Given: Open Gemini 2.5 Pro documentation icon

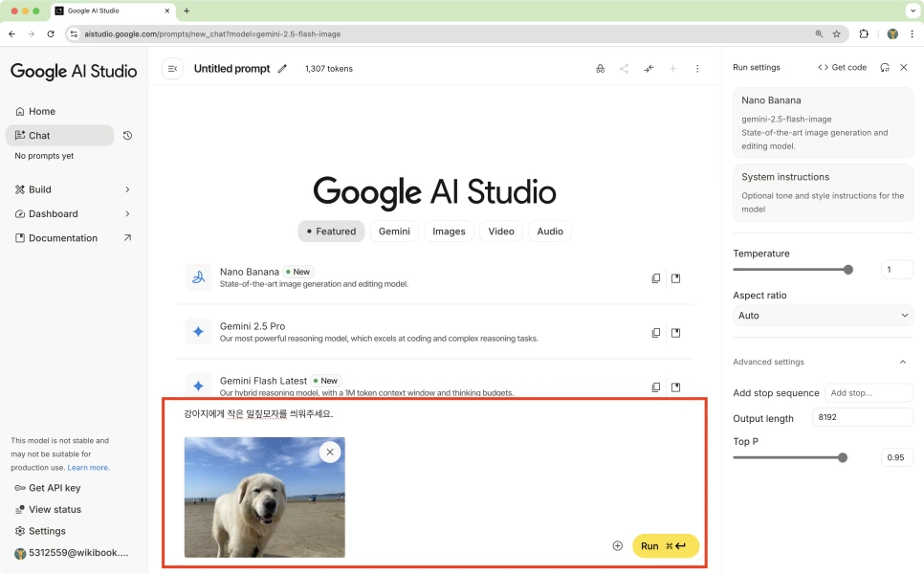Looking at the screenshot, I should click(676, 333).
